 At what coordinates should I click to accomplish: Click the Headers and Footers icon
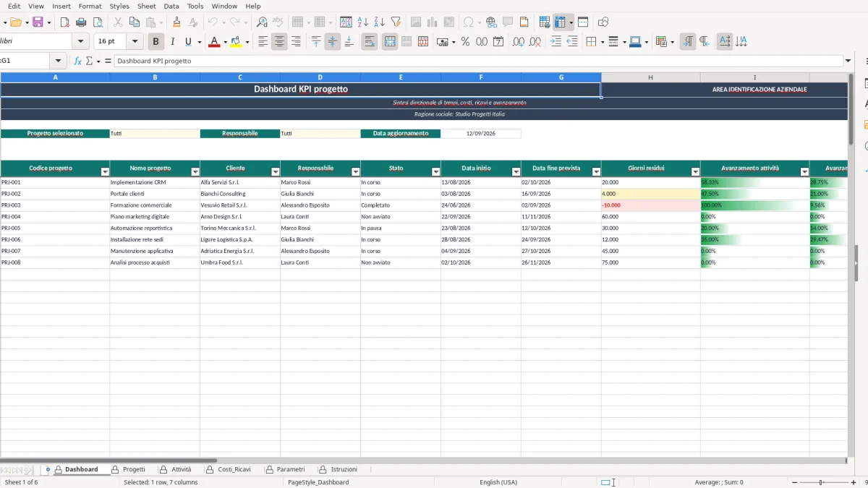coord(524,22)
